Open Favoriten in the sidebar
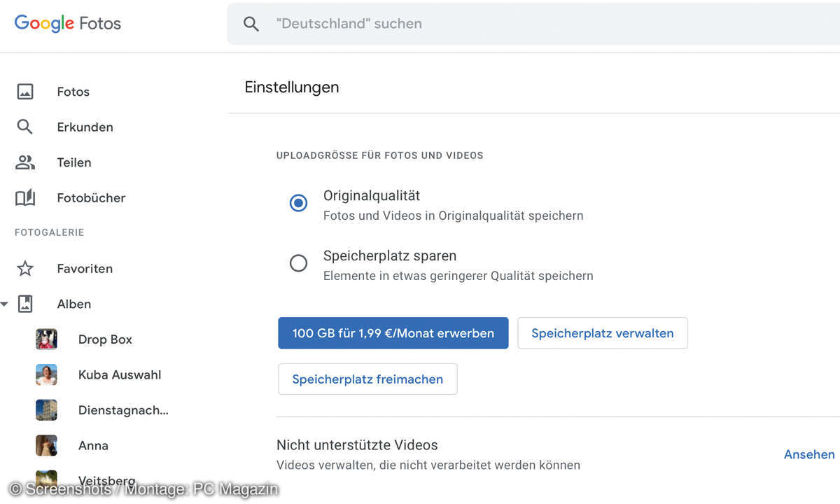Screen dimensions: 840x504 coord(85,269)
